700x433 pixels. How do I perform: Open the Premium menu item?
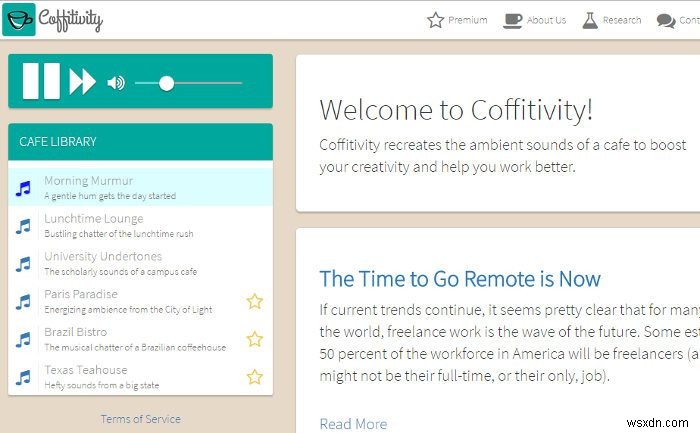[467, 20]
